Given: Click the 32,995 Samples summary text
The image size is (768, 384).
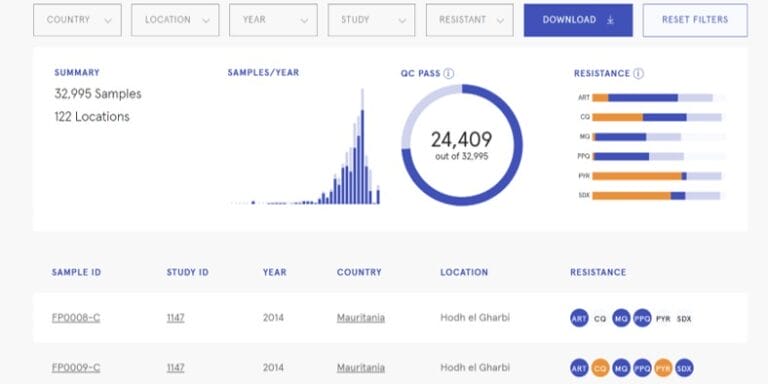Looking at the screenshot, I should pos(98,94).
